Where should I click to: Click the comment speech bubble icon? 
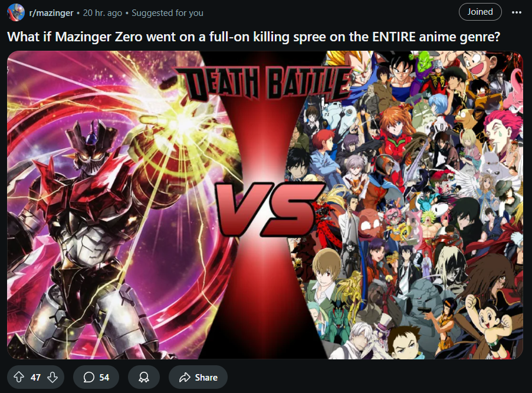pyautogui.click(x=89, y=377)
